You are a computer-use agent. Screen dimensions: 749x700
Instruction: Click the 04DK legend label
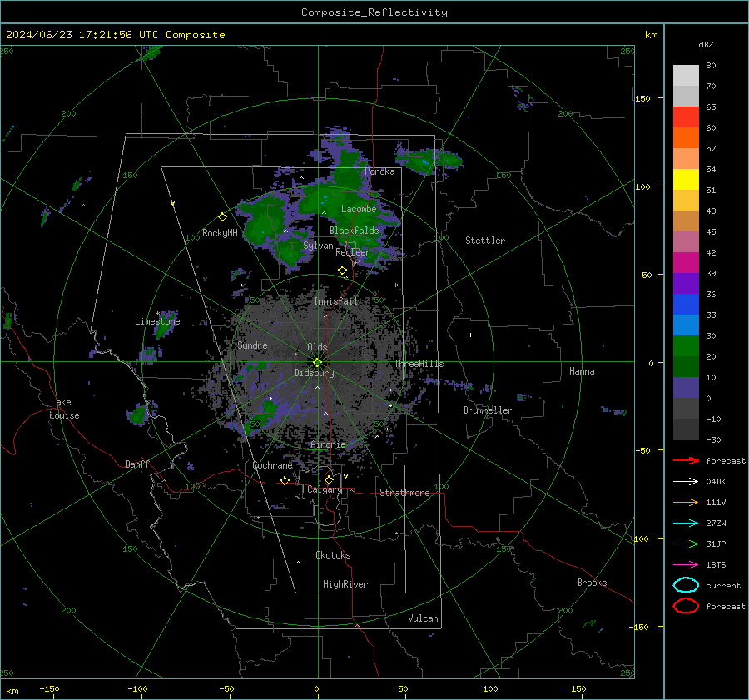pyautogui.click(x=716, y=482)
